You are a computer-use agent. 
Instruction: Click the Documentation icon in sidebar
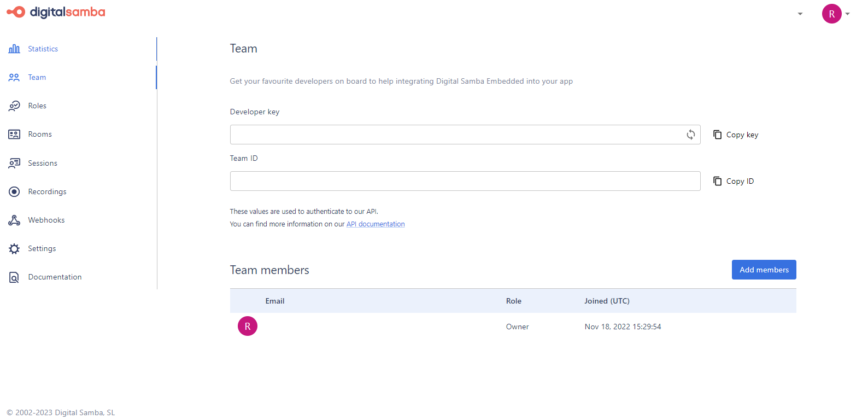[14, 277]
